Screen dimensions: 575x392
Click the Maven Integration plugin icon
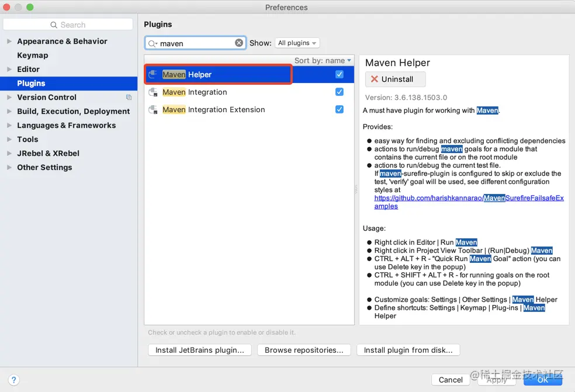click(153, 92)
